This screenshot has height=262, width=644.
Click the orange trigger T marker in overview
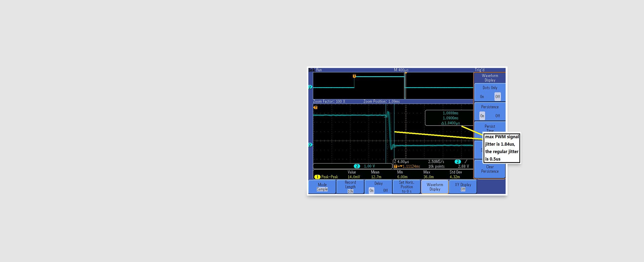354,76
